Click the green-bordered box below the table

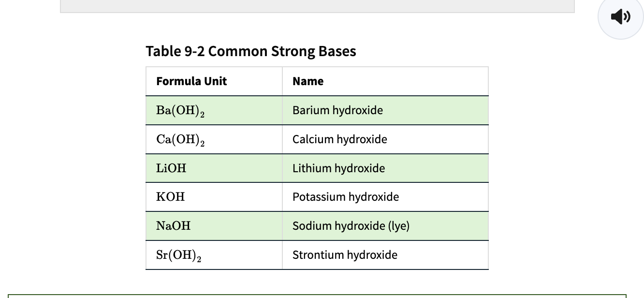[317, 296]
